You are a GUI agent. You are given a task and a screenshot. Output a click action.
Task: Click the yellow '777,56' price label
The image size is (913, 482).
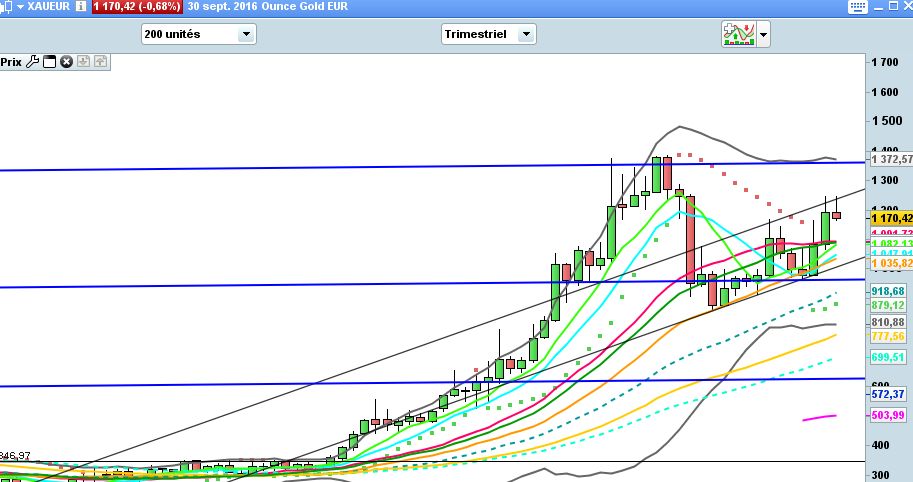(889, 336)
